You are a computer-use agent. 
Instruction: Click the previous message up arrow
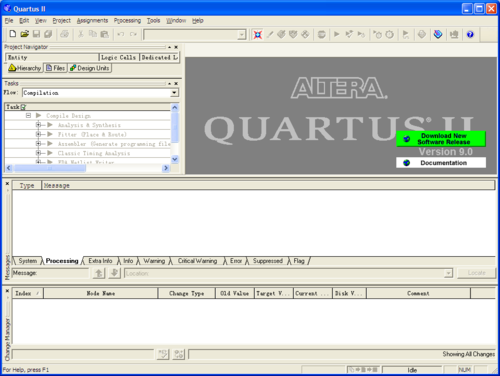point(99,273)
